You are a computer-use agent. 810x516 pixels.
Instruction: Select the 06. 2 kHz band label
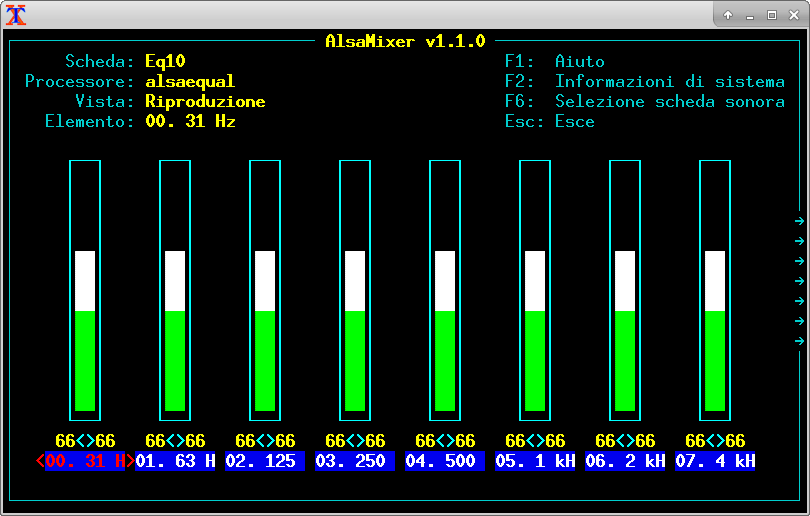[x=625, y=461]
